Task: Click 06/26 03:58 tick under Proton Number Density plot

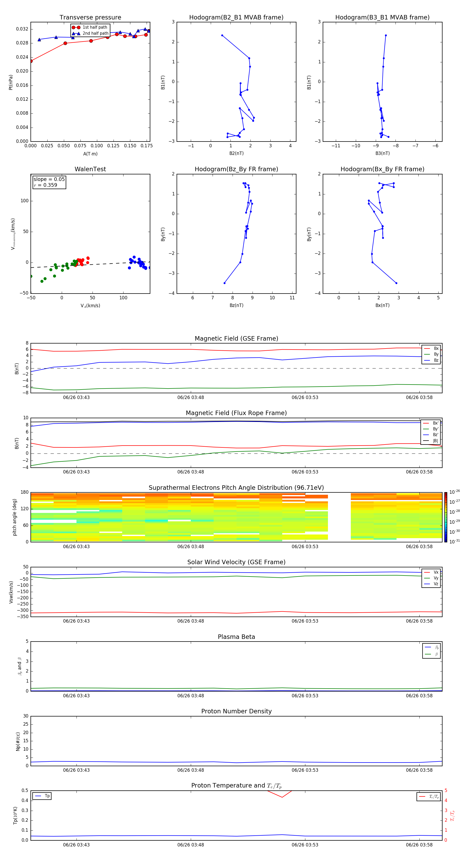Action: (419, 770)
